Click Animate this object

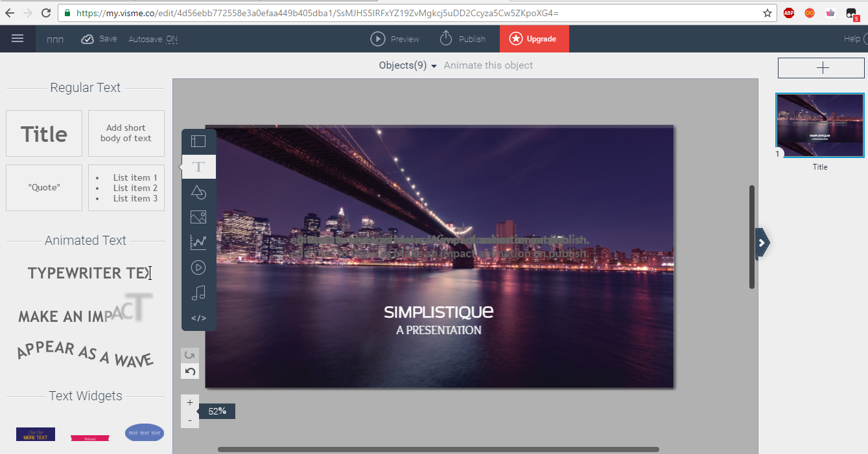[x=488, y=65]
